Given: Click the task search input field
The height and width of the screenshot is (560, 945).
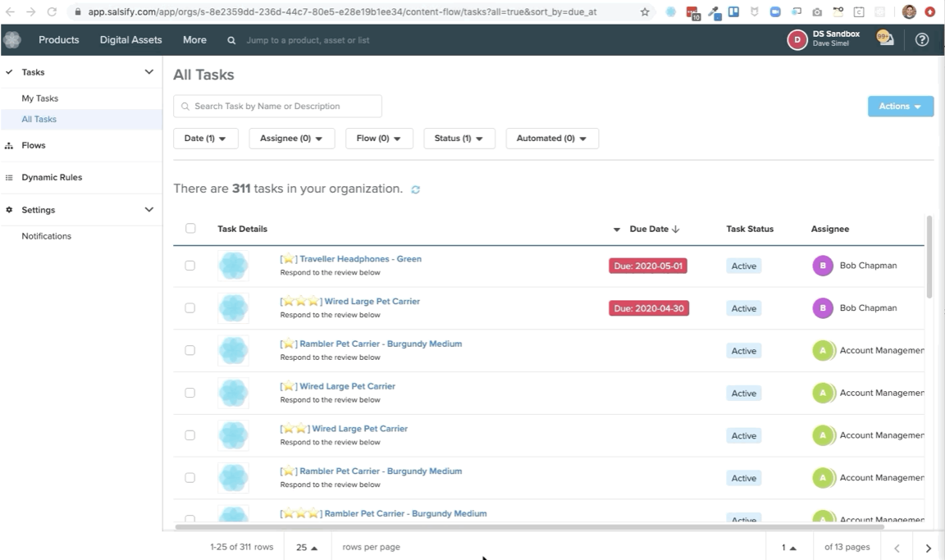Looking at the screenshot, I should [277, 106].
